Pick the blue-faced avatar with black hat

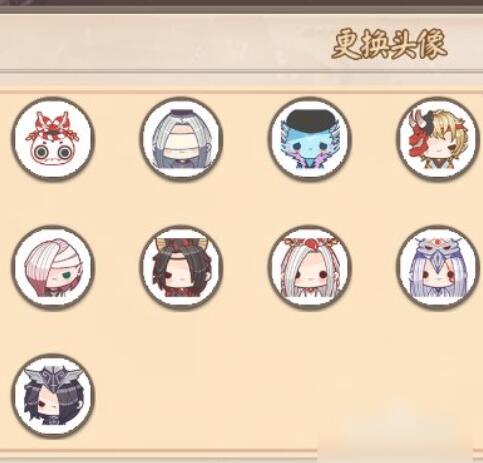click(310, 139)
